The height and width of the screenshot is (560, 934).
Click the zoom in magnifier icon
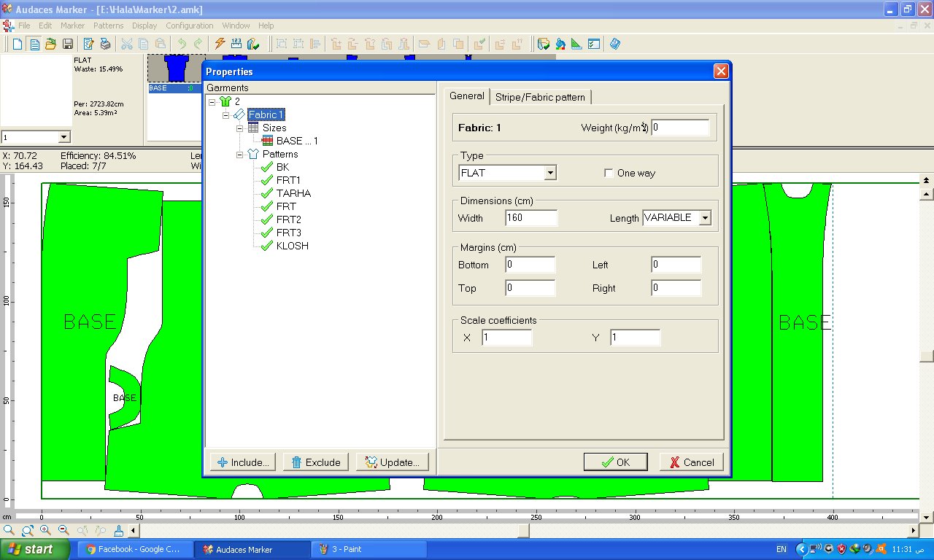(45, 531)
